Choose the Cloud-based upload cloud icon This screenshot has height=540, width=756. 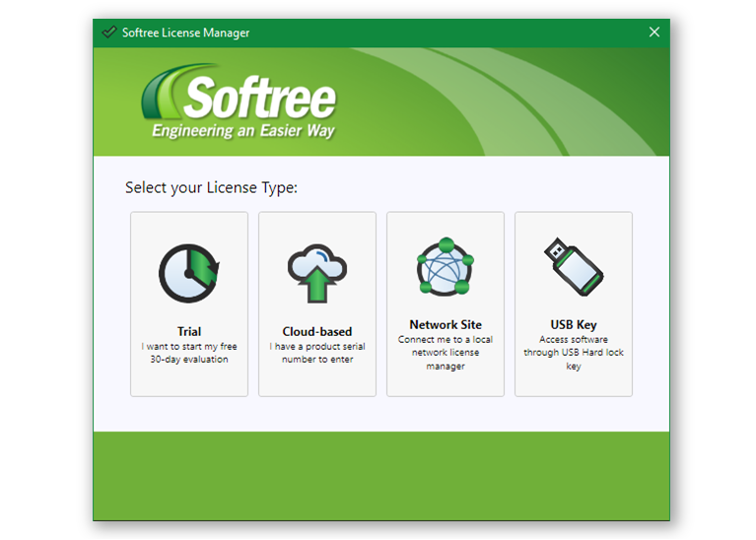[x=317, y=273]
